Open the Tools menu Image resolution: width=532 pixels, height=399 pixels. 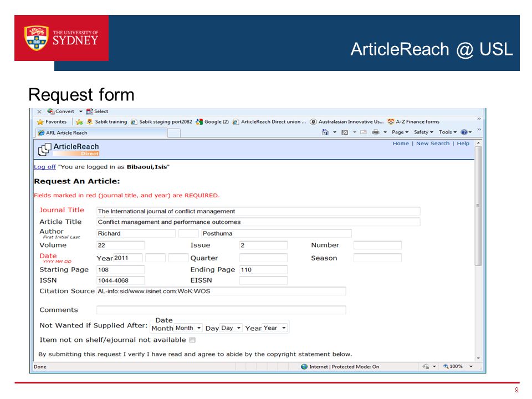(448, 132)
